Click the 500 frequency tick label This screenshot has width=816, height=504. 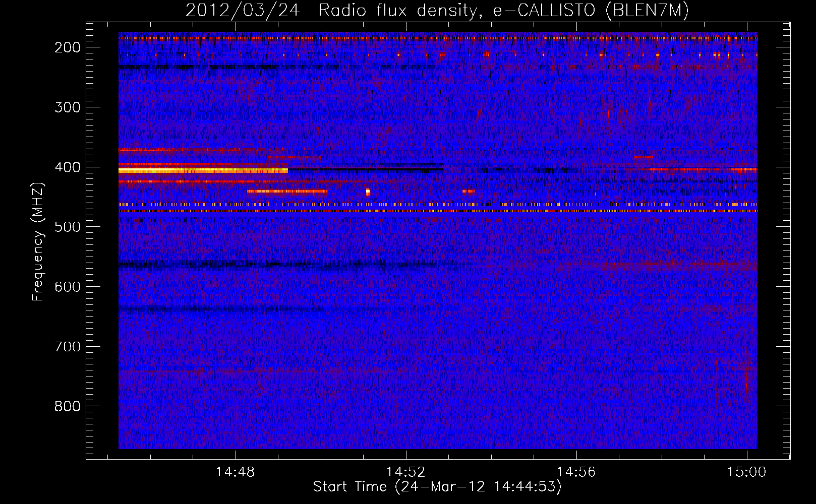[67, 227]
